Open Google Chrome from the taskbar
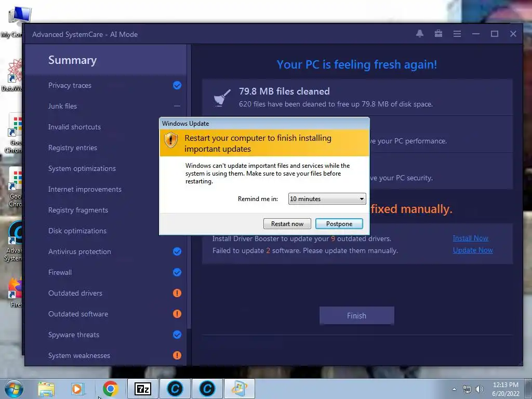The image size is (532, 399). (x=110, y=389)
